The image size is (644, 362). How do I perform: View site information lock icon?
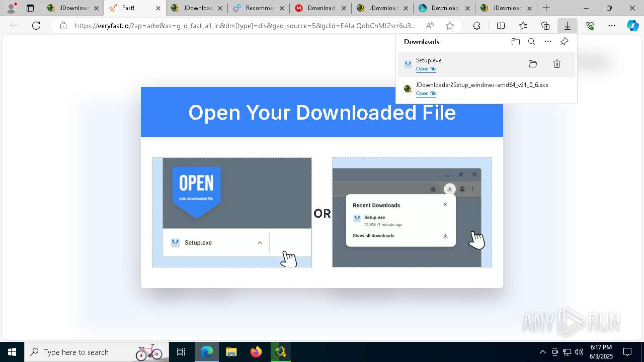tap(63, 26)
